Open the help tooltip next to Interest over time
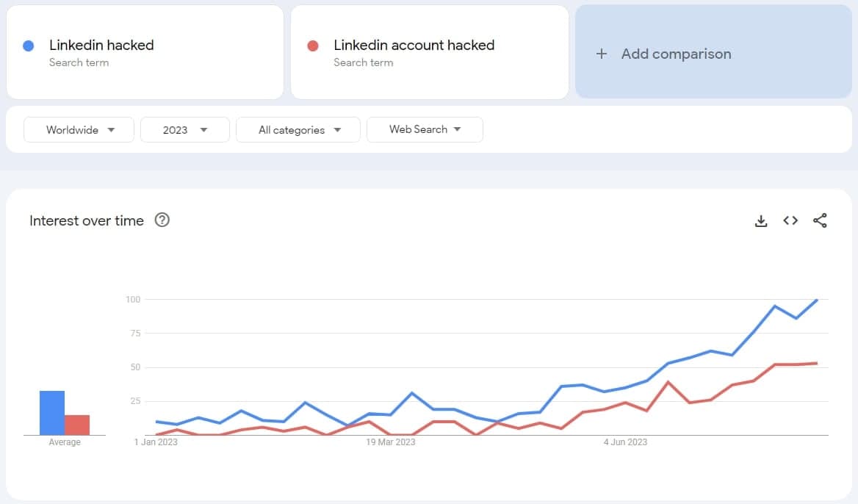The image size is (858, 504). point(162,220)
